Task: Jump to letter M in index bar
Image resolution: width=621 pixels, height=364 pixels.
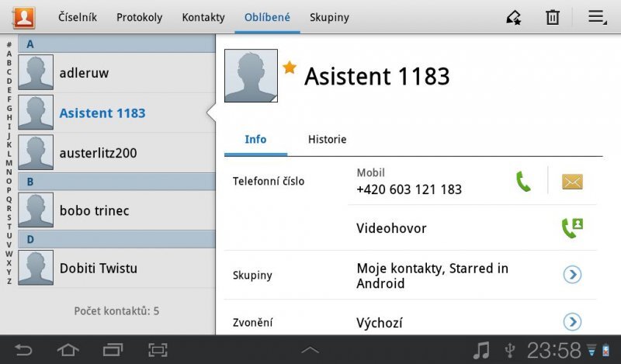Action: (9, 163)
